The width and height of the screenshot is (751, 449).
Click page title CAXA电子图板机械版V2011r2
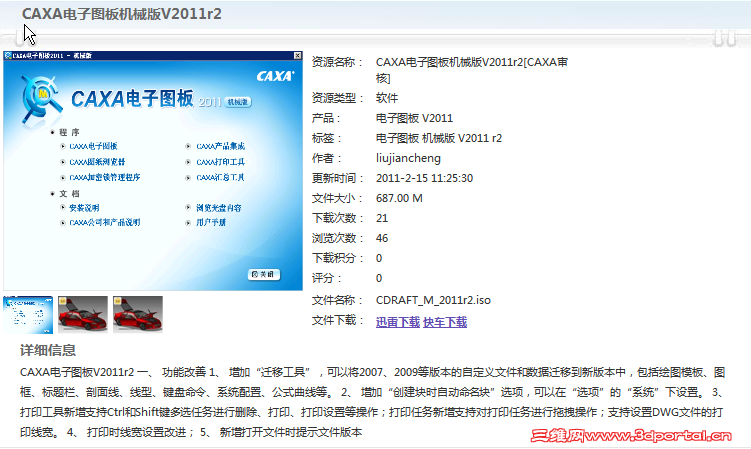click(122, 14)
